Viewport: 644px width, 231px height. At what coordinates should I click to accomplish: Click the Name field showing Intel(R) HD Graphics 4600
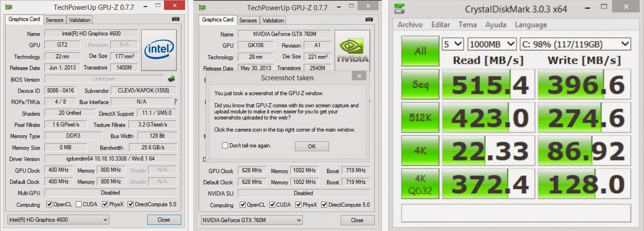click(91, 34)
